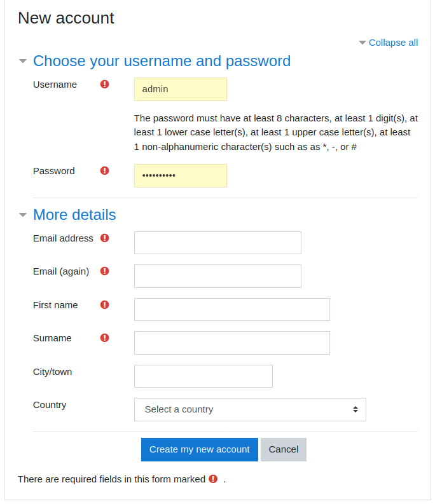Click required icon next to First name

pyautogui.click(x=105, y=304)
